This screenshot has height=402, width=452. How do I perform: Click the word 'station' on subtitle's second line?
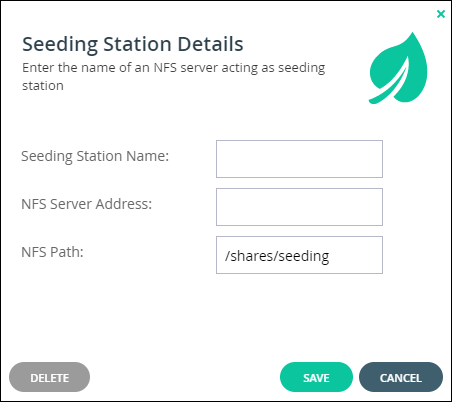43,86
